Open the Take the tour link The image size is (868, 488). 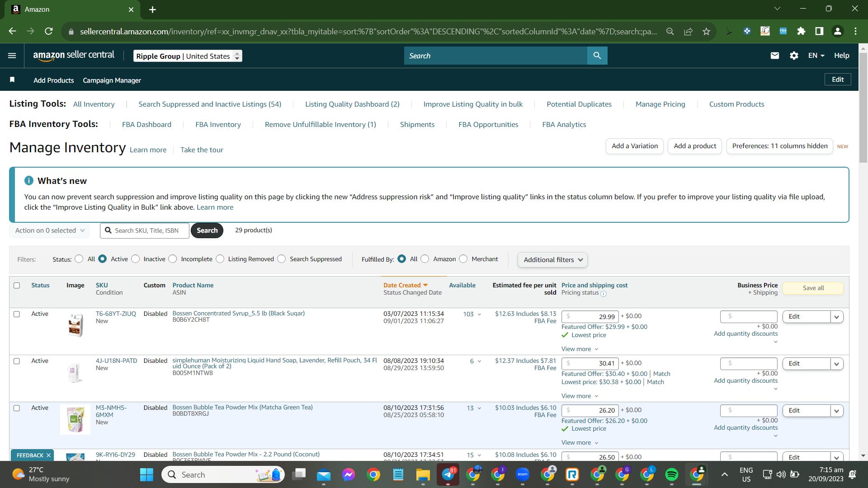click(x=202, y=150)
